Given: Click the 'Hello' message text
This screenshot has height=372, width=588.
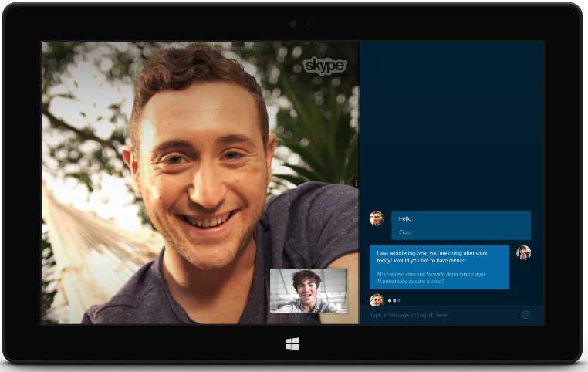Looking at the screenshot, I should point(405,218).
